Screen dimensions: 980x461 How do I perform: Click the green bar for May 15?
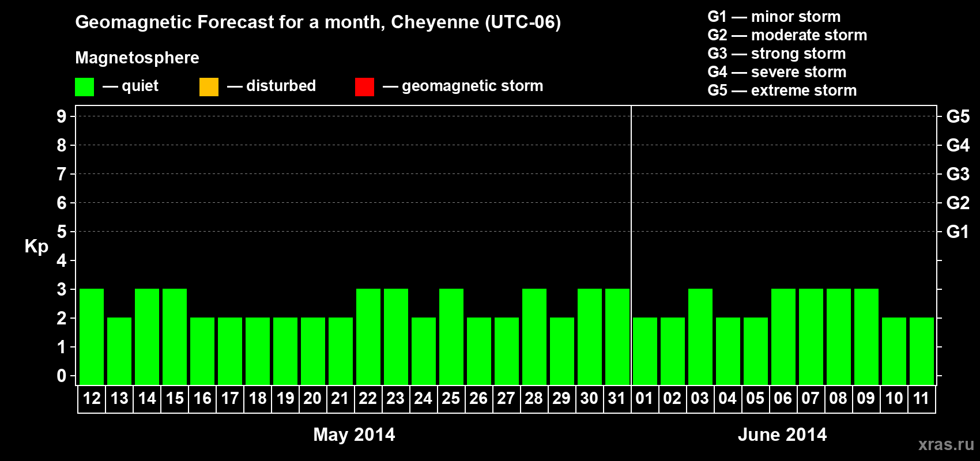tap(175, 337)
